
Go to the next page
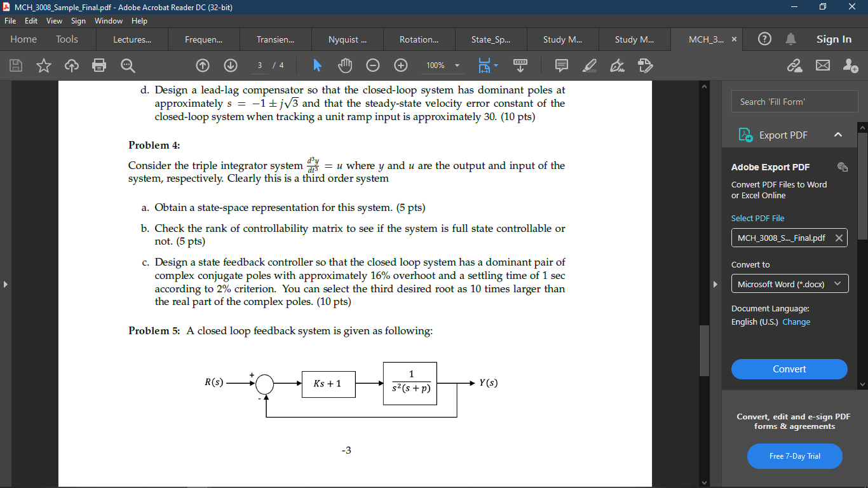(x=230, y=65)
